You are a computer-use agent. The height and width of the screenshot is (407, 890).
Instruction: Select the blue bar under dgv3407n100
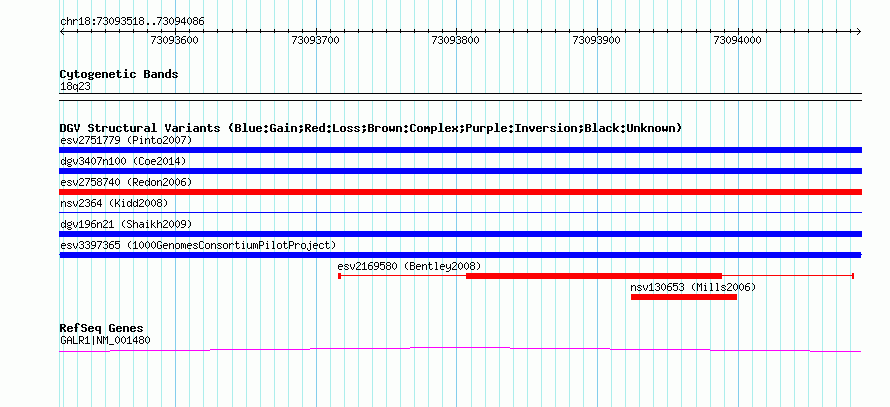(460, 171)
